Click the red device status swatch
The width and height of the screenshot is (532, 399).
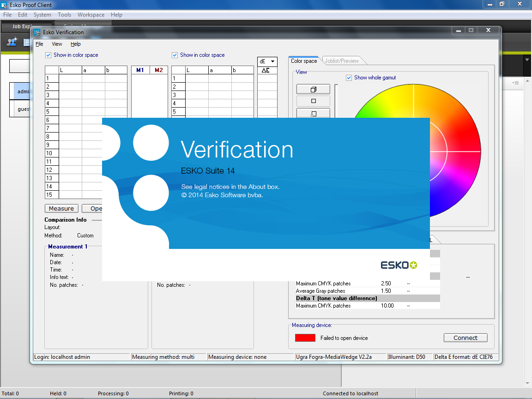pyautogui.click(x=305, y=338)
